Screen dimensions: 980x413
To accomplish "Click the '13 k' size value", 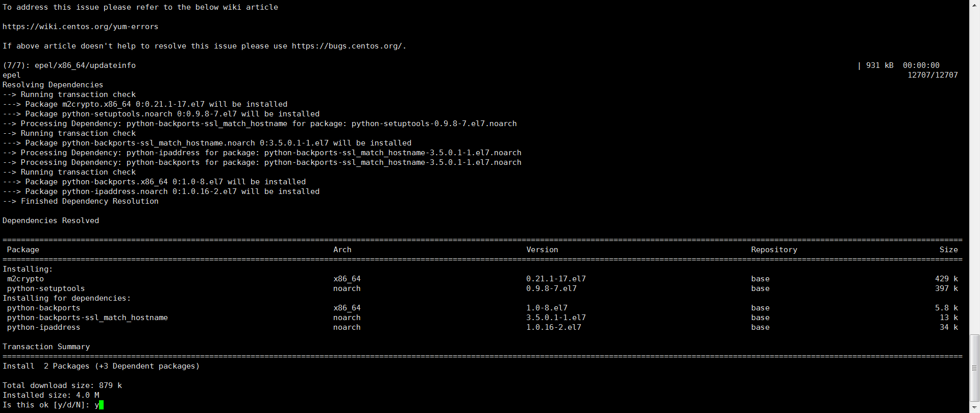I will click(x=949, y=318).
